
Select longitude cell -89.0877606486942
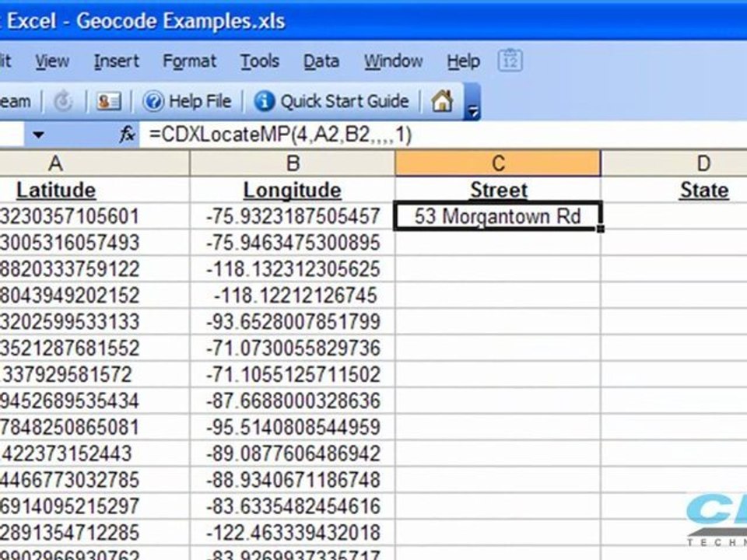coord(293,453)
